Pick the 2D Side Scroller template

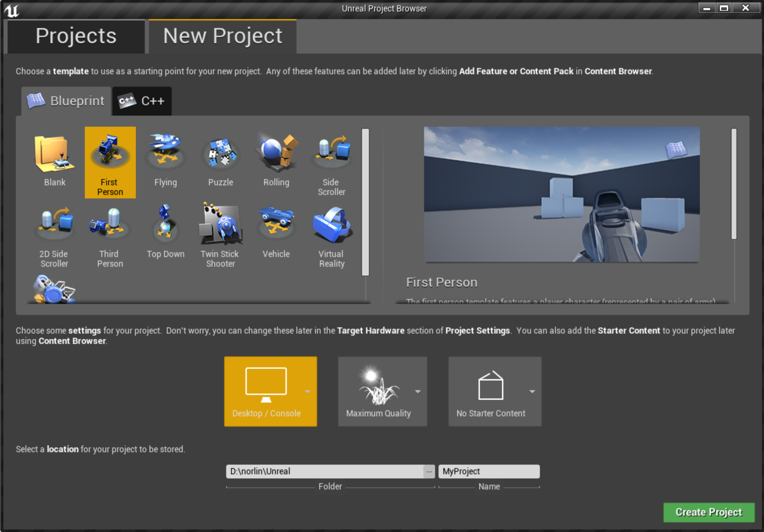click(55, 235)
